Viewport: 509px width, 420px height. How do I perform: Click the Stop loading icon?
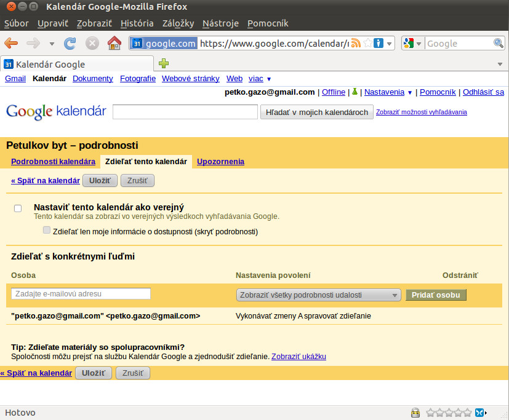pos(92,43)
